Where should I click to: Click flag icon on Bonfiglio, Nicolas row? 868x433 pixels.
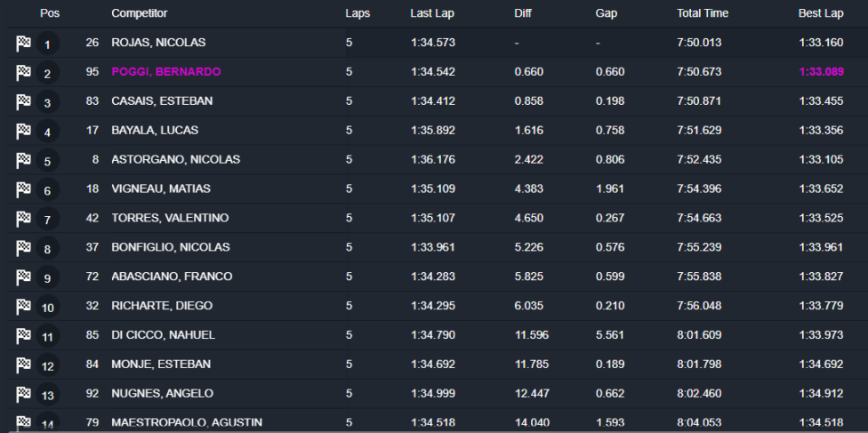point(23,248)
